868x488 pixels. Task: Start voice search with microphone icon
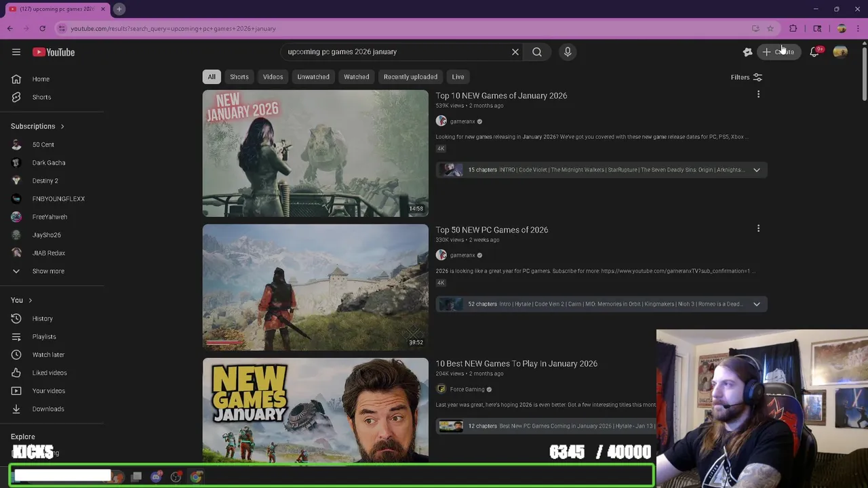pyautogui.click(x=568, y=52)
